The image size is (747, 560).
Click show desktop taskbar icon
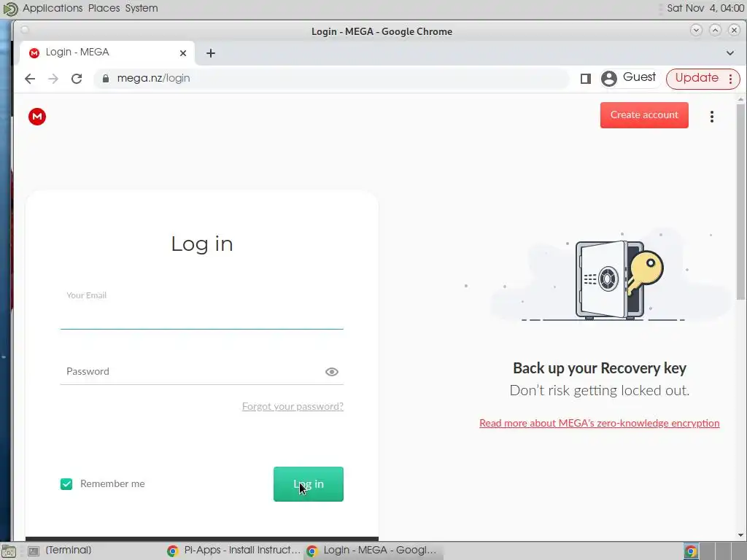pos(9,551)
